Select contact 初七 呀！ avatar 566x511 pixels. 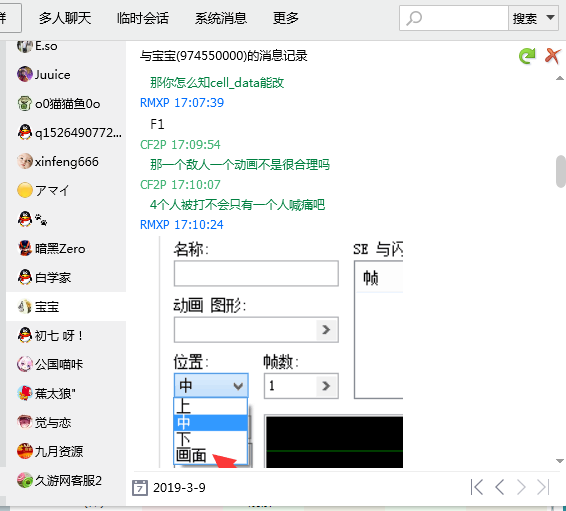coord(25,335)
